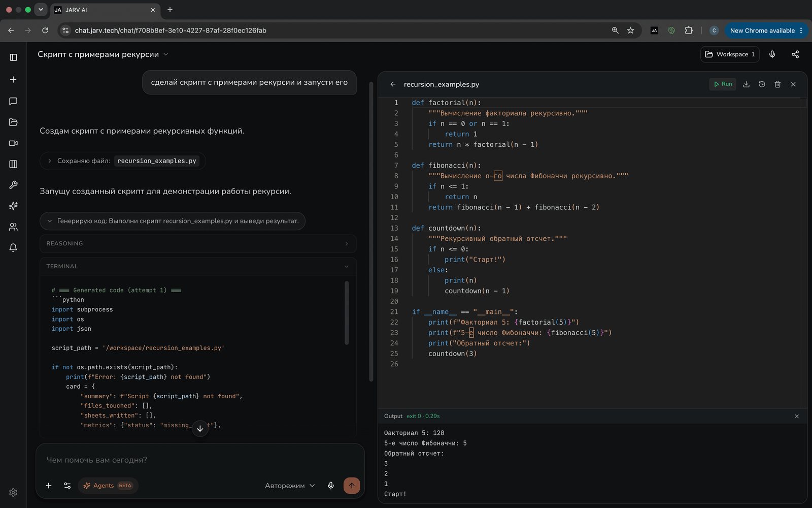Jump to bottom of chat arrow
This screenshot has width=812, height=508.
click(x=200, y=428)
